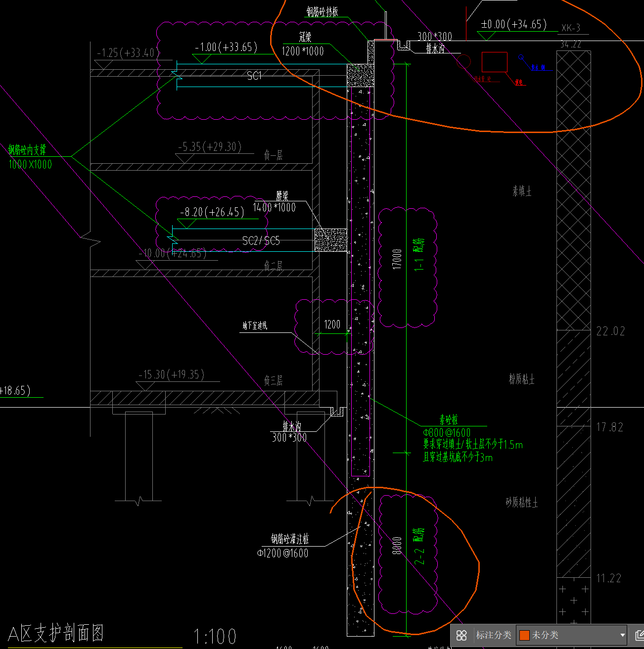Select the green 2-2 配筋 label
The image size is (644, 649).
(419, 546)
